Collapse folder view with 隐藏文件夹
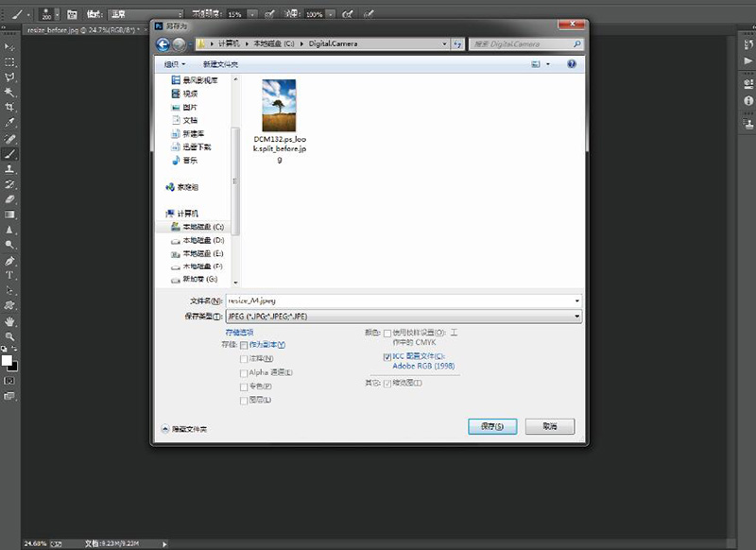The image size is (756, 550). (185, 428)
